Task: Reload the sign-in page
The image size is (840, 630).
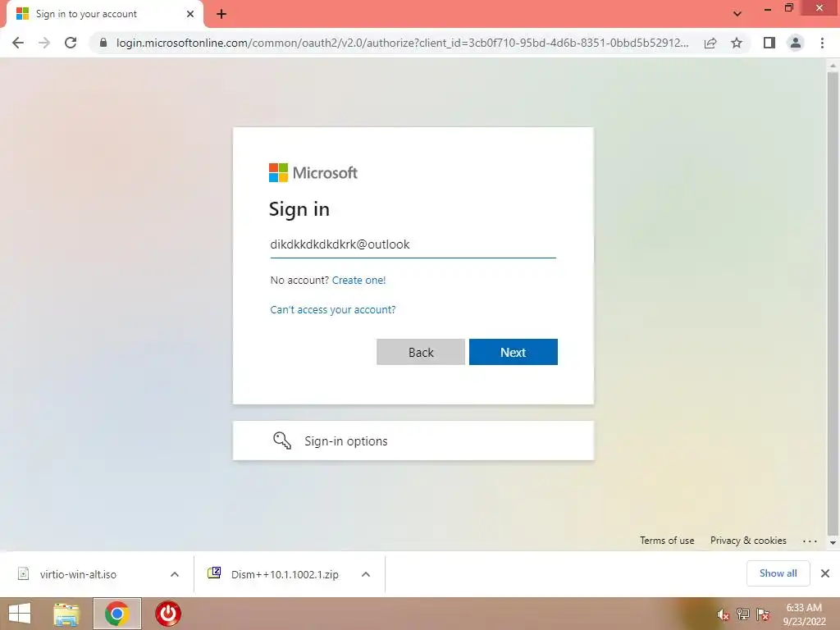Action: pyautogui.click(x=71, y=43)
